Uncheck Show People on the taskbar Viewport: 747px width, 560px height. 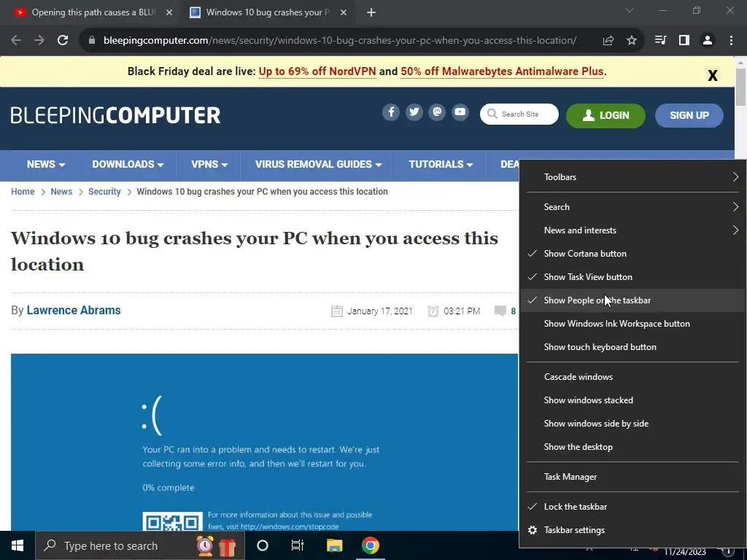point(632,300)
